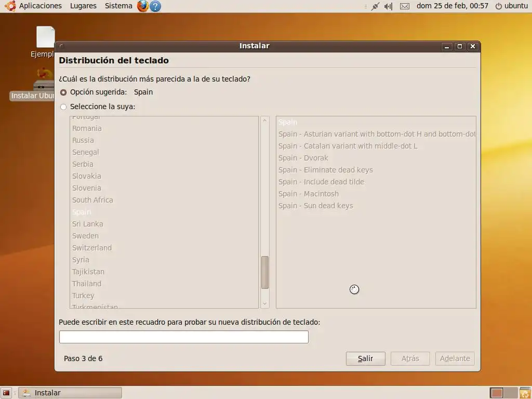532x399 pixels.
Task: Switch to the second workspace in the pager
Action: point(511,393)
